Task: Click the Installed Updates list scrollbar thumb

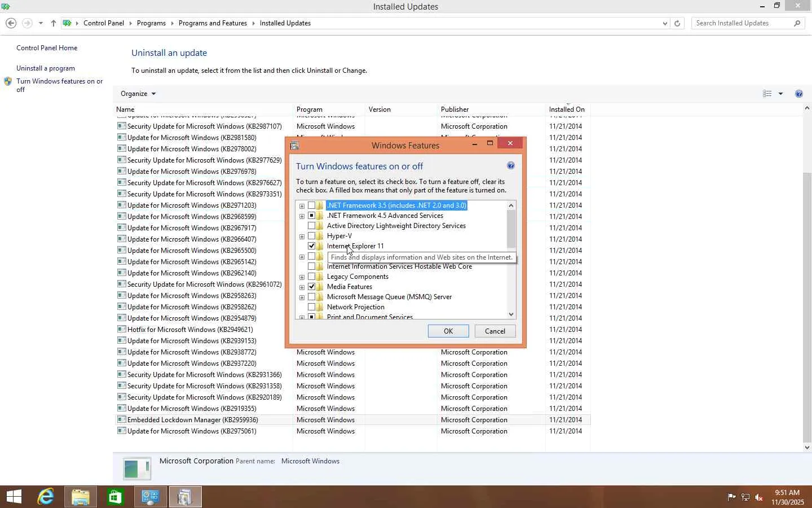Action: pyautogui.click(x=807, y=307)
